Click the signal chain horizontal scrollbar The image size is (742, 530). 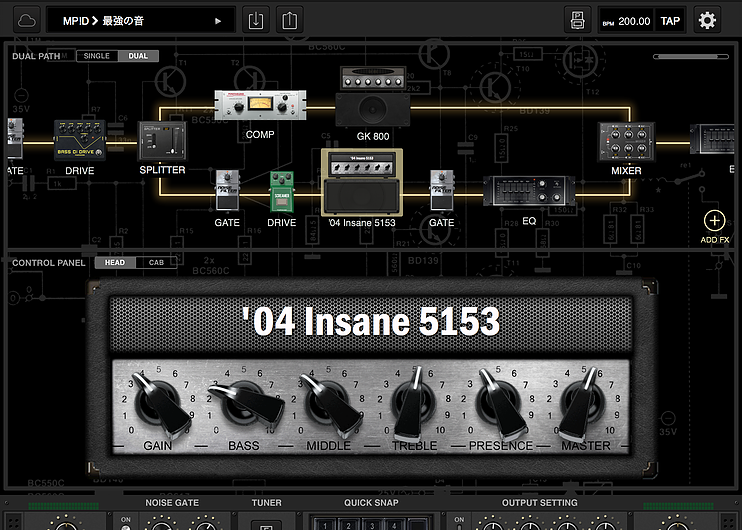coord(690,57)
